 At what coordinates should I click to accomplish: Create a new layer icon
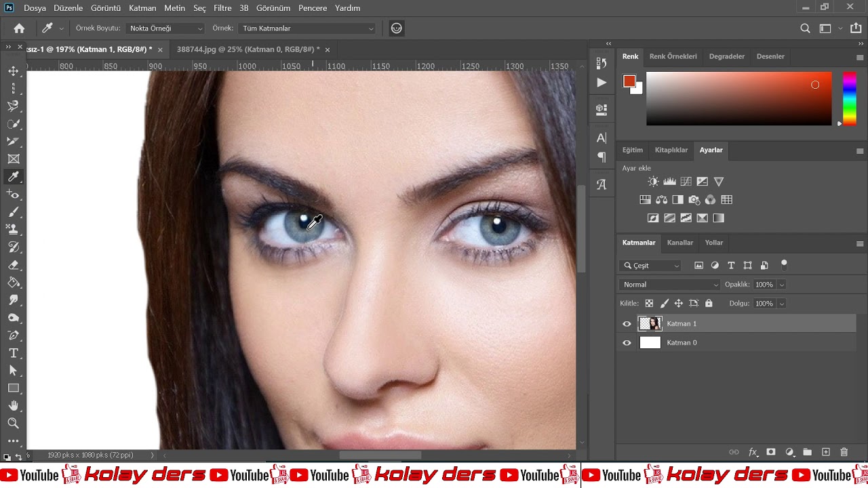(825, 452)
